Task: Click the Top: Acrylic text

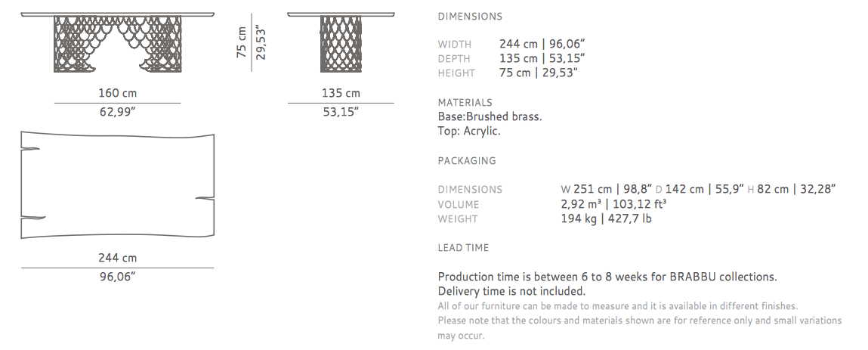Action: pyautogui.click(x=469, y=132)
